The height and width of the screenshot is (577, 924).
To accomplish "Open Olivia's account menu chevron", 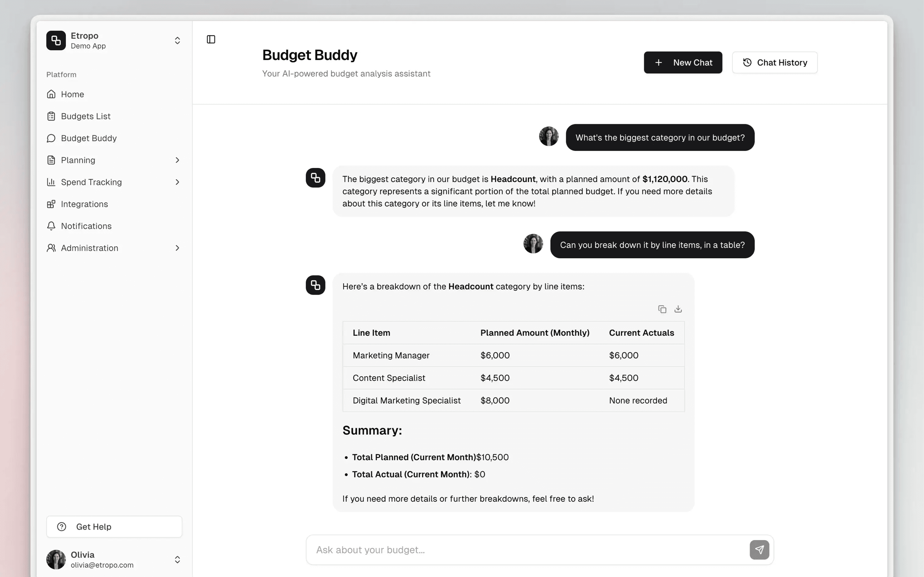I will 177,560.
